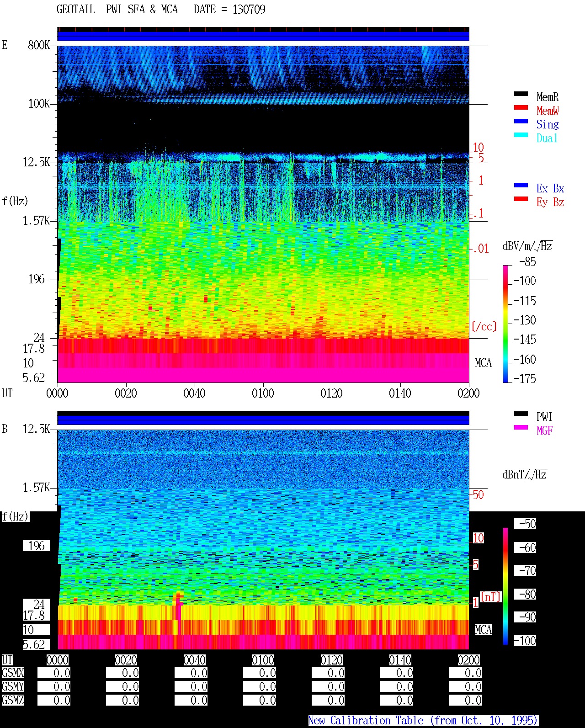
Task: Click the 'GSMY' row label
Action: (13, 686)
